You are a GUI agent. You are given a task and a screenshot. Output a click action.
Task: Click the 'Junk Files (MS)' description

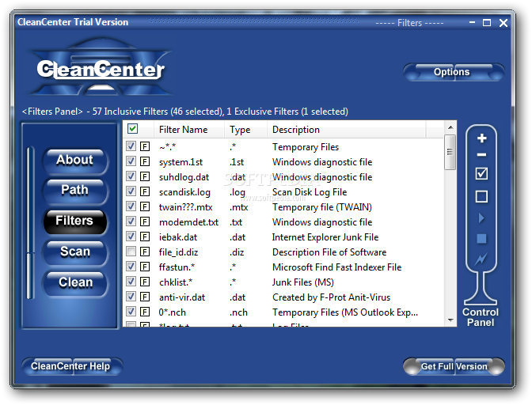click(x=303, y=282)
